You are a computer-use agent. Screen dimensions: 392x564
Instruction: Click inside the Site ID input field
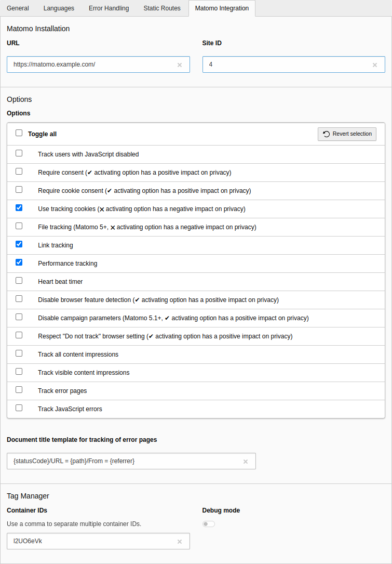coord(286,64)
